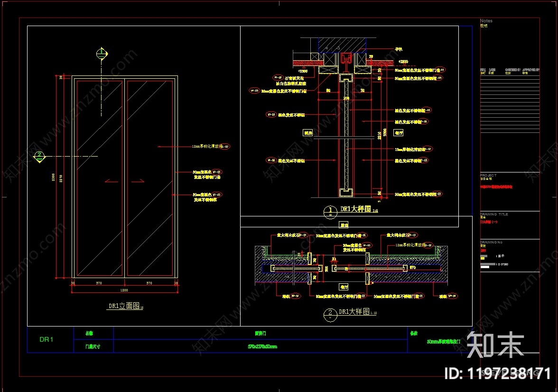The width and height of the screenshot is (558, 392).
Task: Click the green 50mm remark text in the table
Action: click(x=444, y=341)
